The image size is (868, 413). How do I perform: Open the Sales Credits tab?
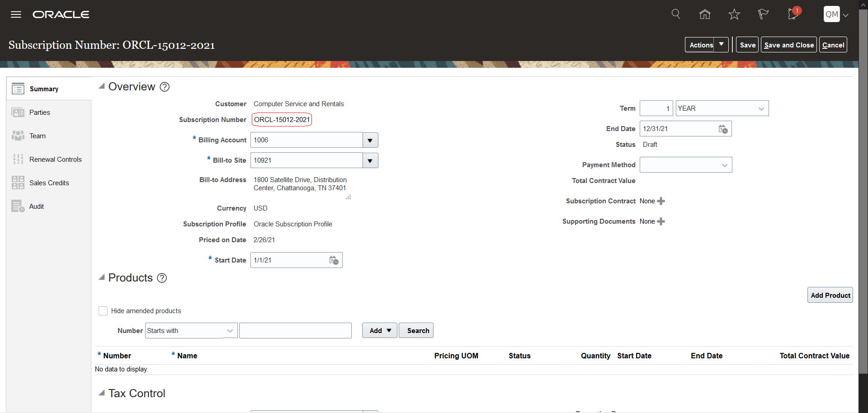[49, 183]
